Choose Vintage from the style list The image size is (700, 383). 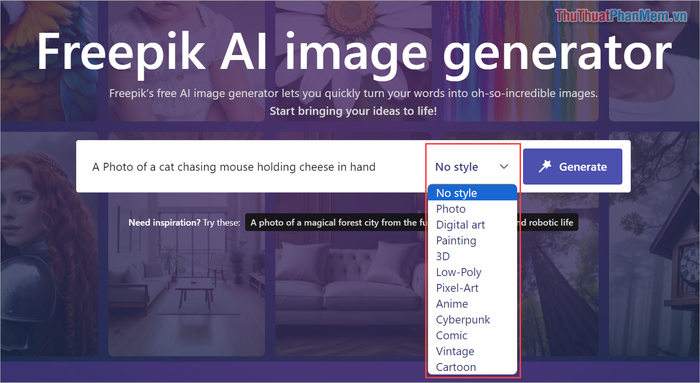pyautogui.click(x=472, y=351)
